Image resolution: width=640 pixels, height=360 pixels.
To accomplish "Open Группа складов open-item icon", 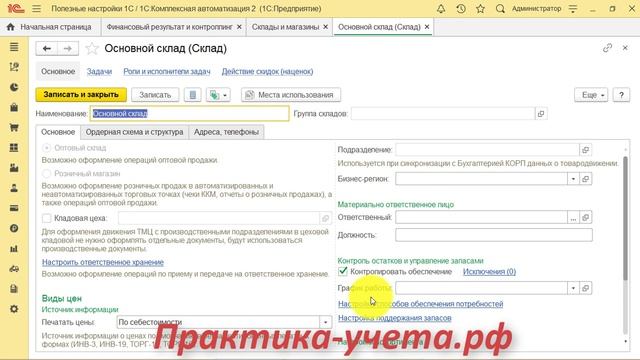I will (541, 113).
